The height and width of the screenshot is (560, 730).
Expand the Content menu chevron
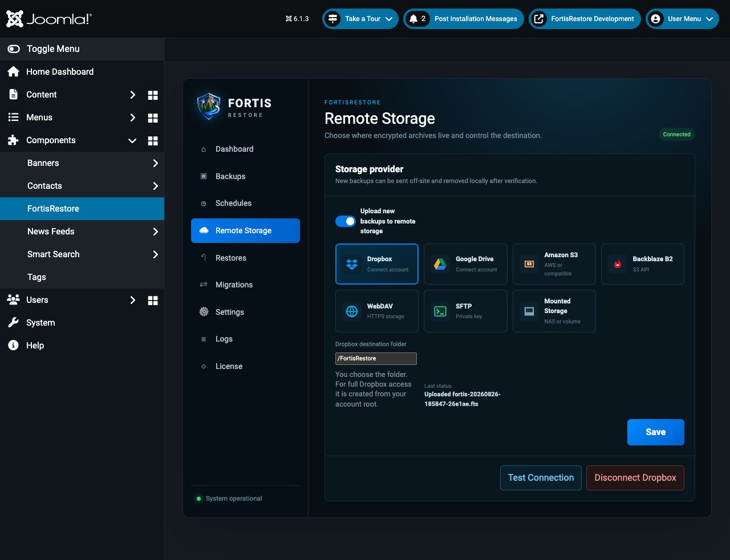coord(132,95)
